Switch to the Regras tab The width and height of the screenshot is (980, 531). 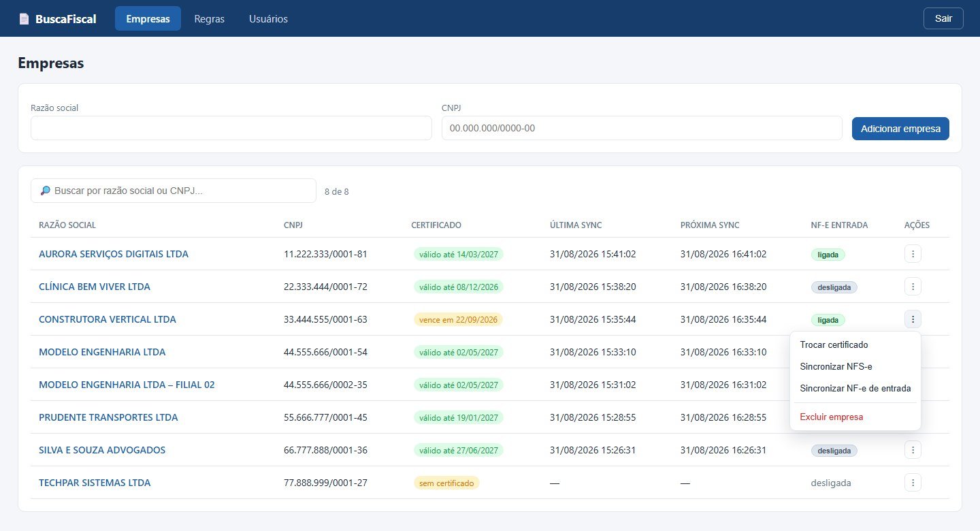coord(210,19)
